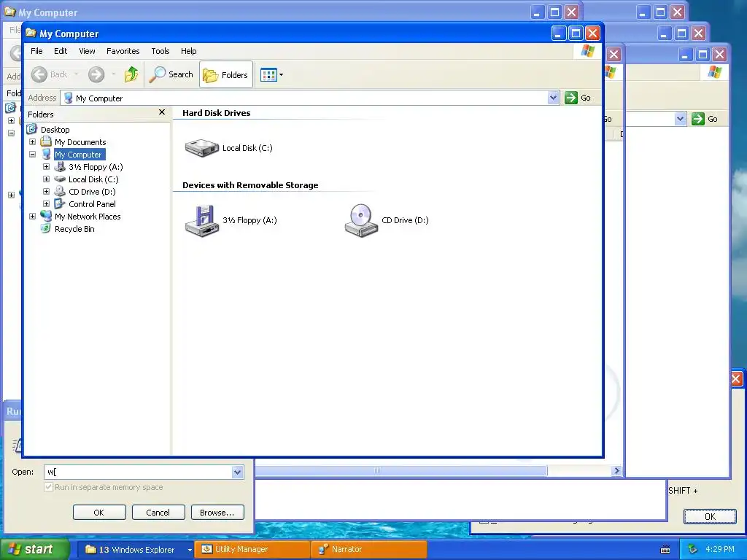
Task: Click Go button in background Explorer window
Action: tap(705, 119)
